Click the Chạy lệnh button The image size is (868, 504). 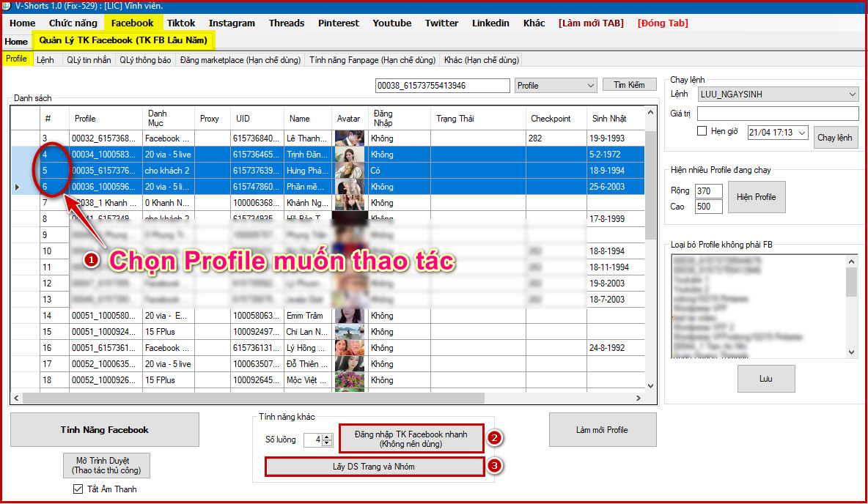point(835,138)
